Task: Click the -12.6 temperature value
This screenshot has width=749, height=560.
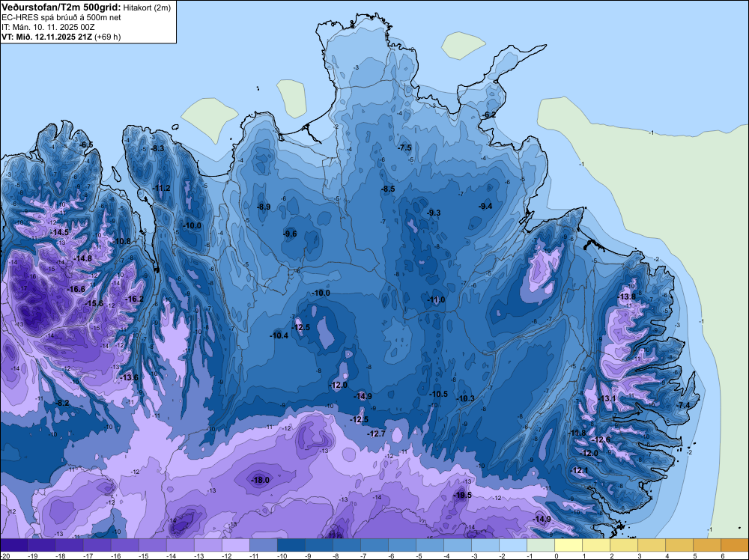Action: (x=601, y=439)
